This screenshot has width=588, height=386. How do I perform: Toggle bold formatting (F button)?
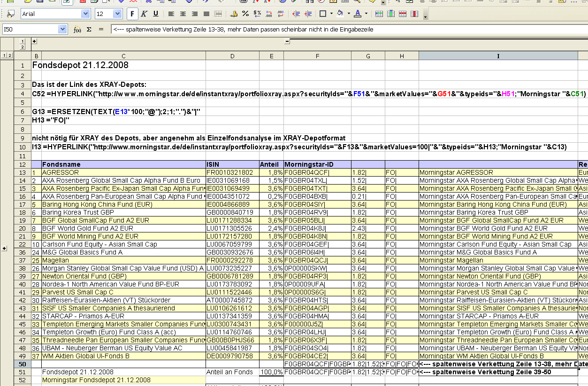[133, 14]
